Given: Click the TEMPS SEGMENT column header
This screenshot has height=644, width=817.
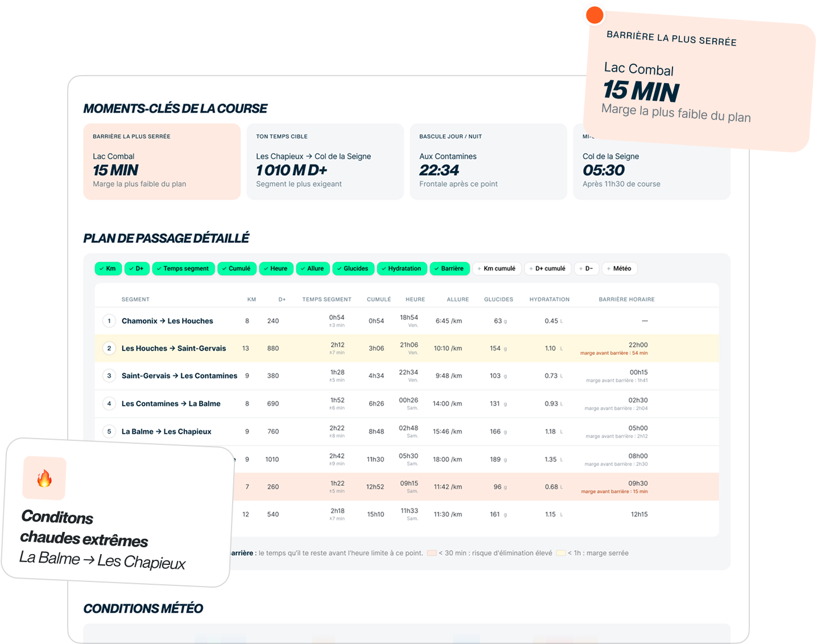Looking at the screenshot, I should [x=327, y=299].
